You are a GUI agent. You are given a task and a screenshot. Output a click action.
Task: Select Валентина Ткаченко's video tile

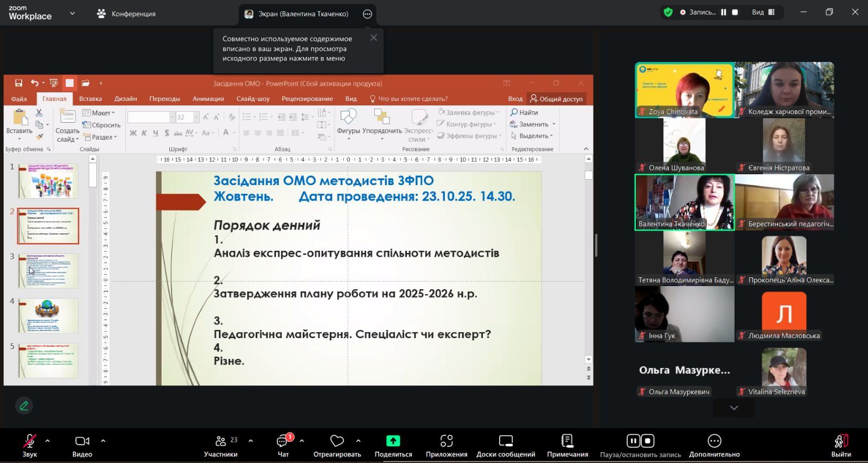684,202
